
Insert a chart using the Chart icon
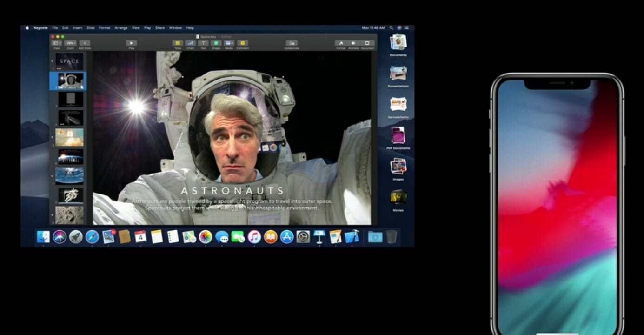click(191, 43)
